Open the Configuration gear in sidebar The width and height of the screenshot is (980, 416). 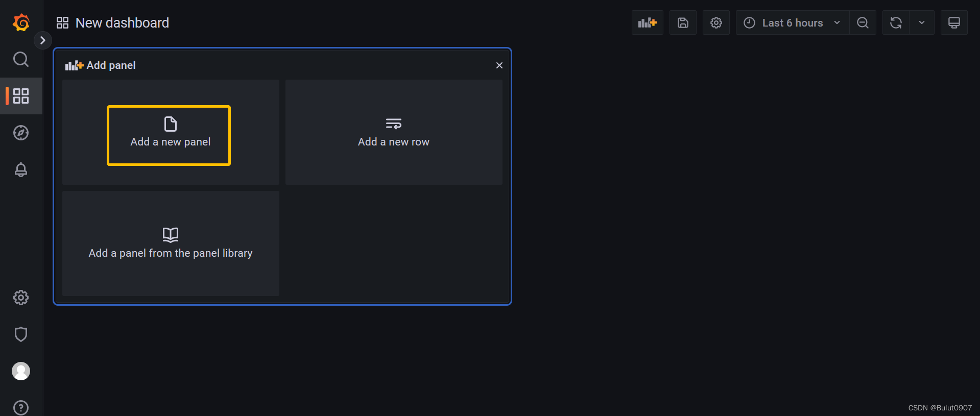(21, 298)
